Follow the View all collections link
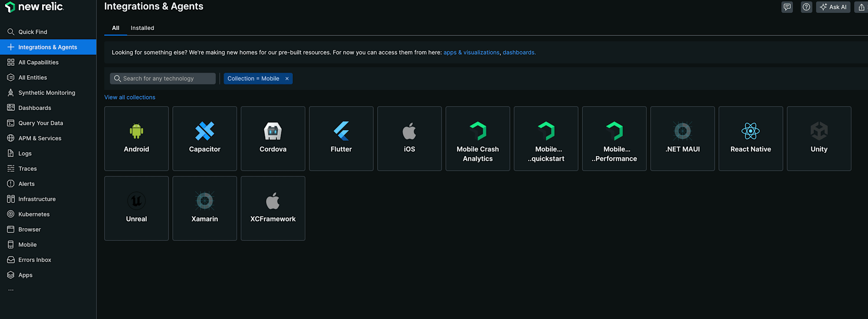The width and height of the screenshot is (868, 319). click(x=130, y=97)
